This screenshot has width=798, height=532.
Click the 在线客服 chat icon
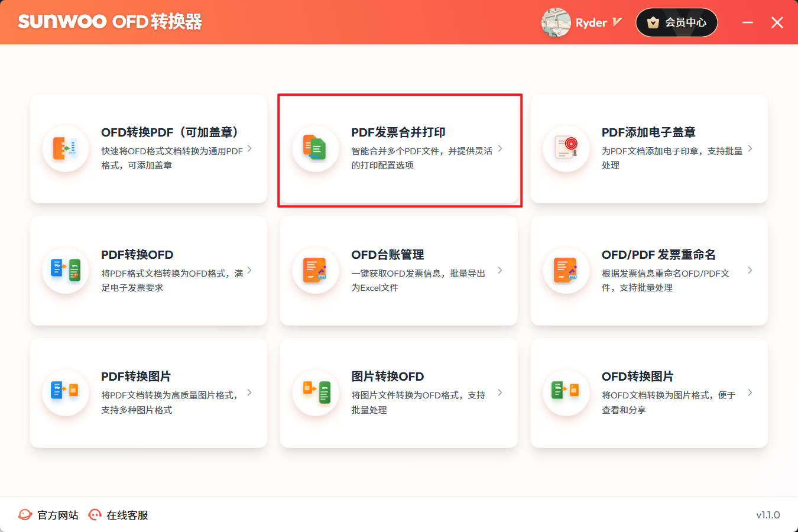[x=95, y=515]
